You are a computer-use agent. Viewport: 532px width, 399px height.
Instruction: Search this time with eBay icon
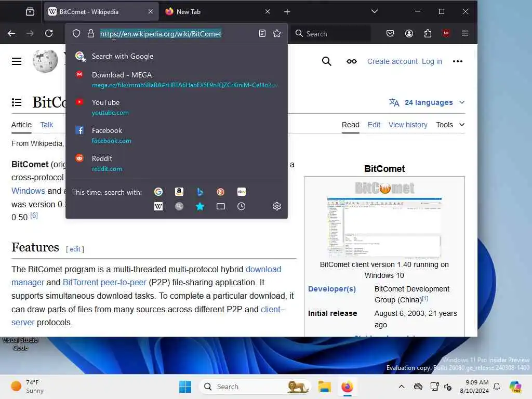click(x=241, y=192)
